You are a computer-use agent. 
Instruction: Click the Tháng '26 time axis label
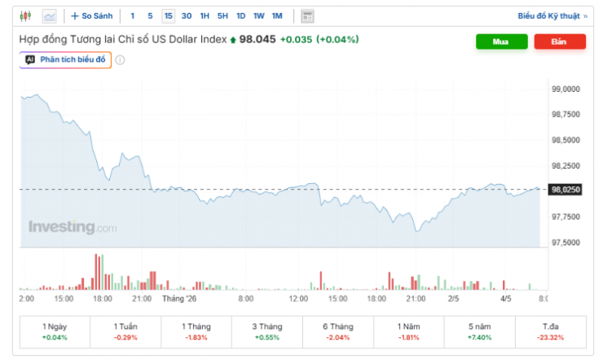click(179, 299)
